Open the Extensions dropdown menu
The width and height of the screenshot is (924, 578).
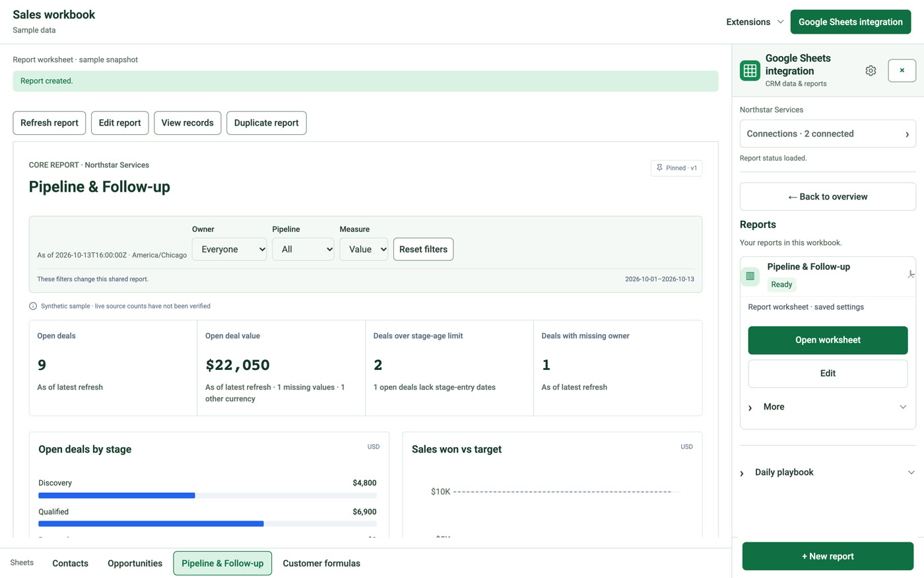[x=755, y=22]
